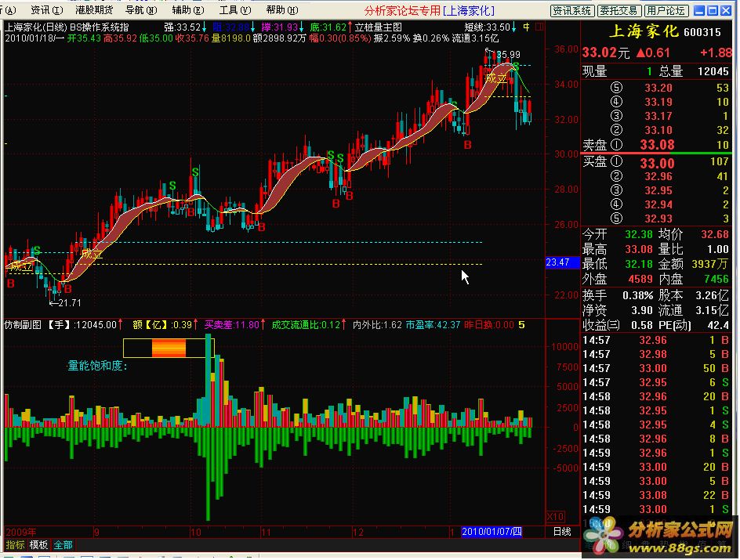
Task: Click the month 10 timeline marker
Action: click(195, 532)
